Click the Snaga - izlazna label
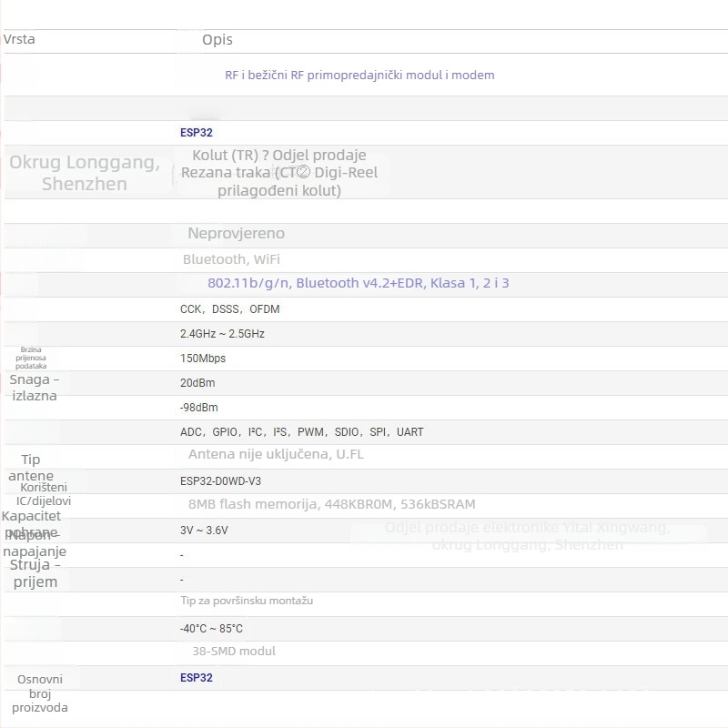728x728 pixels. pos(35,388)
